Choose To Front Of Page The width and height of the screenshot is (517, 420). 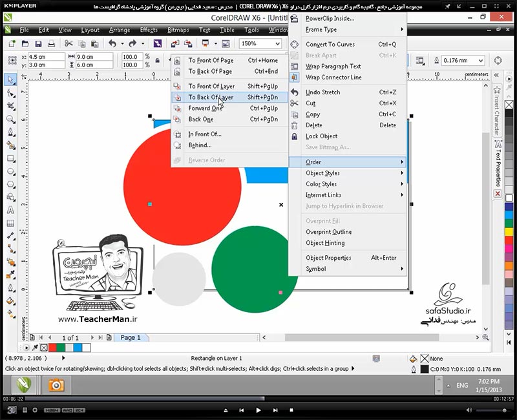229,60
